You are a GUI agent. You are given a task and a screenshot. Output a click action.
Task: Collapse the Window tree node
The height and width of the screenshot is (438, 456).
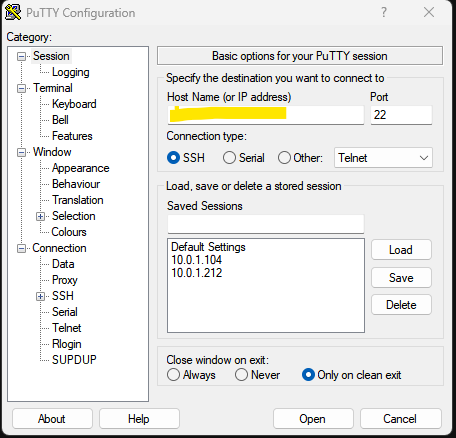click(21, 153)
